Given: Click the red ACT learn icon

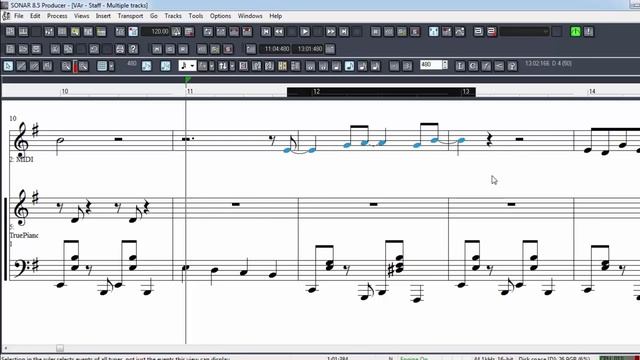Looking at the screenshot, I should click(491, 31).
